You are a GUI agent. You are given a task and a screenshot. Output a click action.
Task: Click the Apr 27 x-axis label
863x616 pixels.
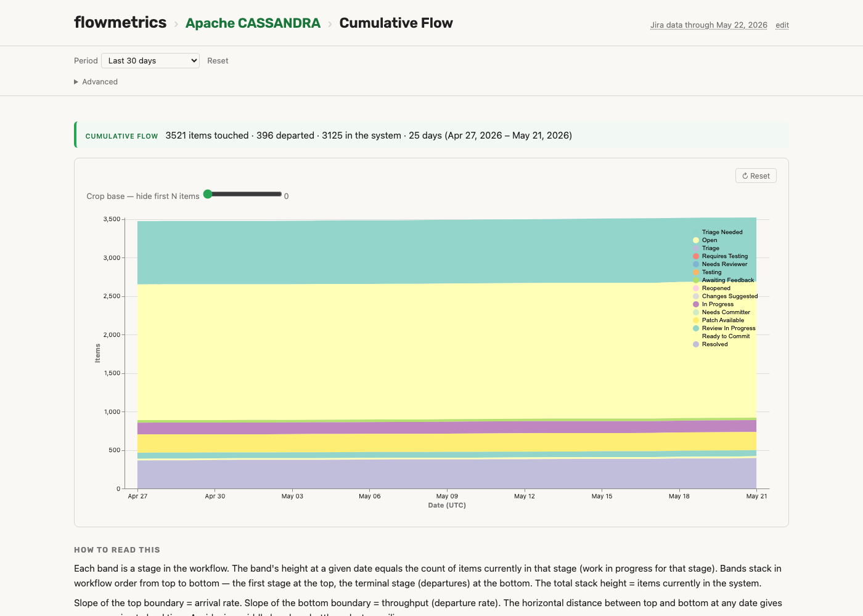point(137,496)
